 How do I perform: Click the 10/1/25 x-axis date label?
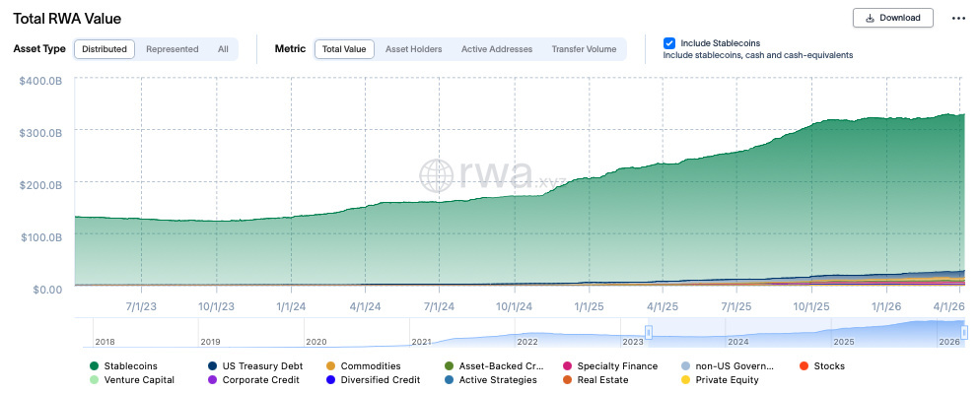[811, 306]
